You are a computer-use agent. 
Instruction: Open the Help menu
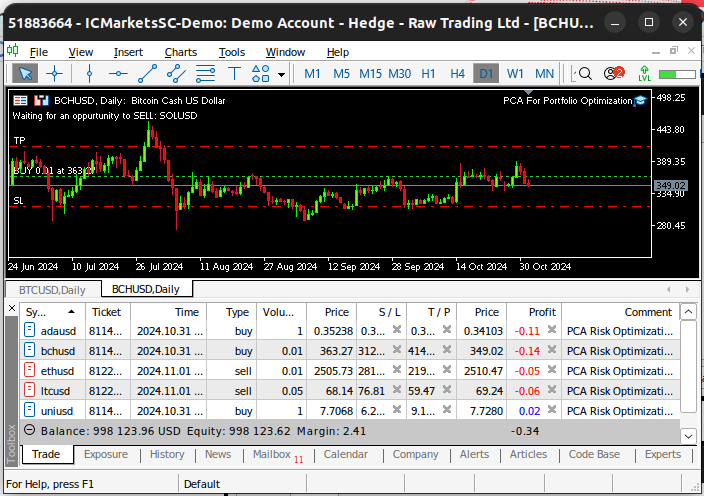click(338, 53)
